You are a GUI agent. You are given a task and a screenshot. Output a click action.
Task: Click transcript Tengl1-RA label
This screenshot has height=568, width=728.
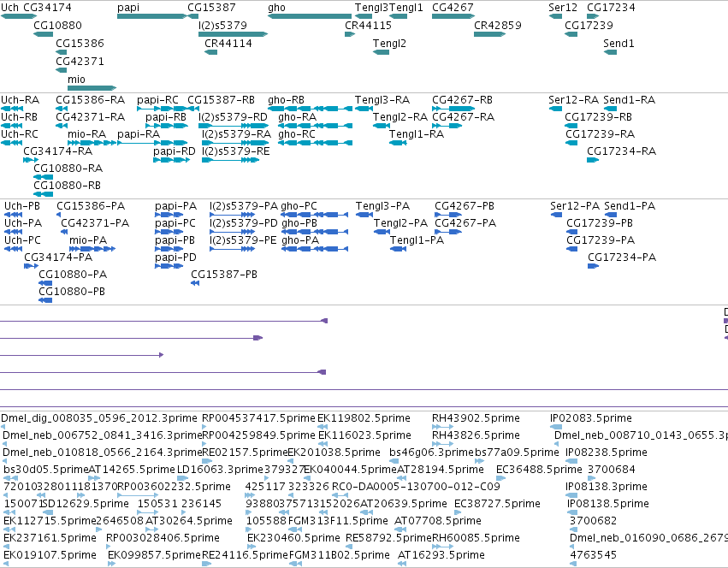[x=417, y=134]
